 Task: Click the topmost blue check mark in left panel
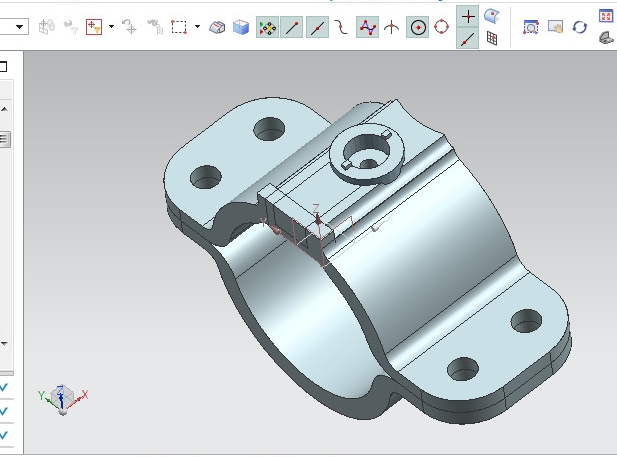point(4,387)
